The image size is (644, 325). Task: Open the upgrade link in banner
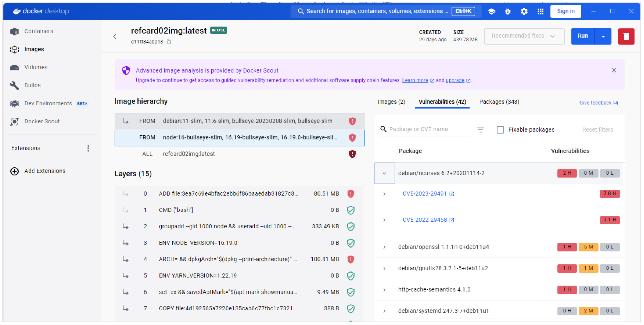click(455, 80)
